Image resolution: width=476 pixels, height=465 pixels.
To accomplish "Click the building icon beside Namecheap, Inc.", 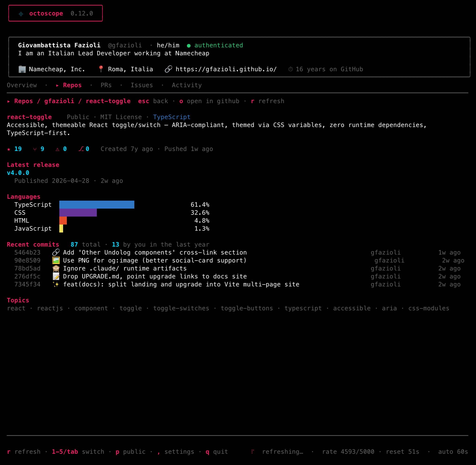I will 22,69.
